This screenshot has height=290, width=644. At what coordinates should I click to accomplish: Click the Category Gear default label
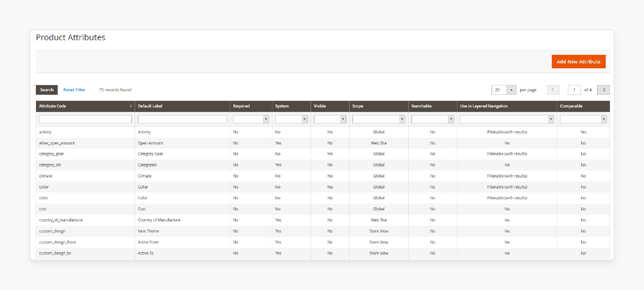(150, 154)
